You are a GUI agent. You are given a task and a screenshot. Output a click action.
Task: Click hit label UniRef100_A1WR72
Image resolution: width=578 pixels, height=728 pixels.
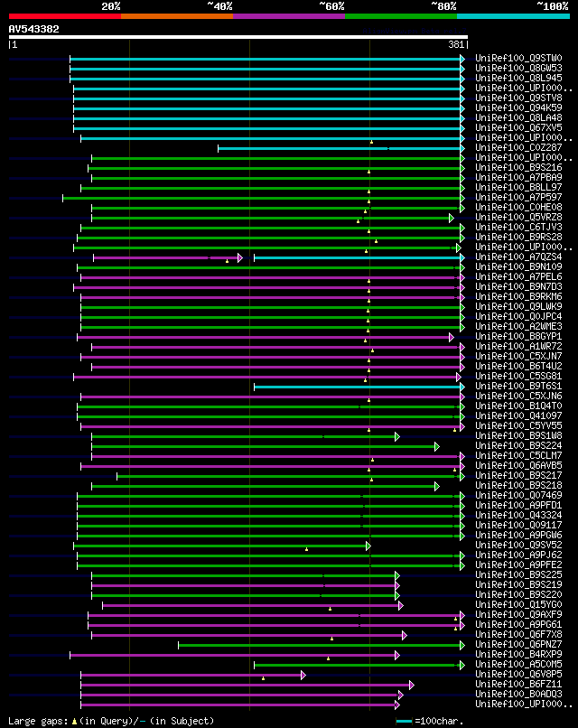518,346
